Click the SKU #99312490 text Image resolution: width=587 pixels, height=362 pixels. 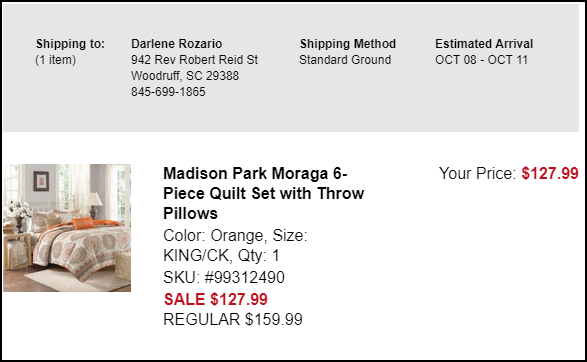pos(224,277)
